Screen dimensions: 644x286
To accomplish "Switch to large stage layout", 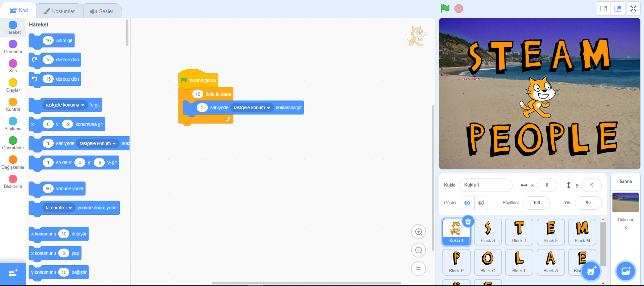I will (x=618, y=9).
